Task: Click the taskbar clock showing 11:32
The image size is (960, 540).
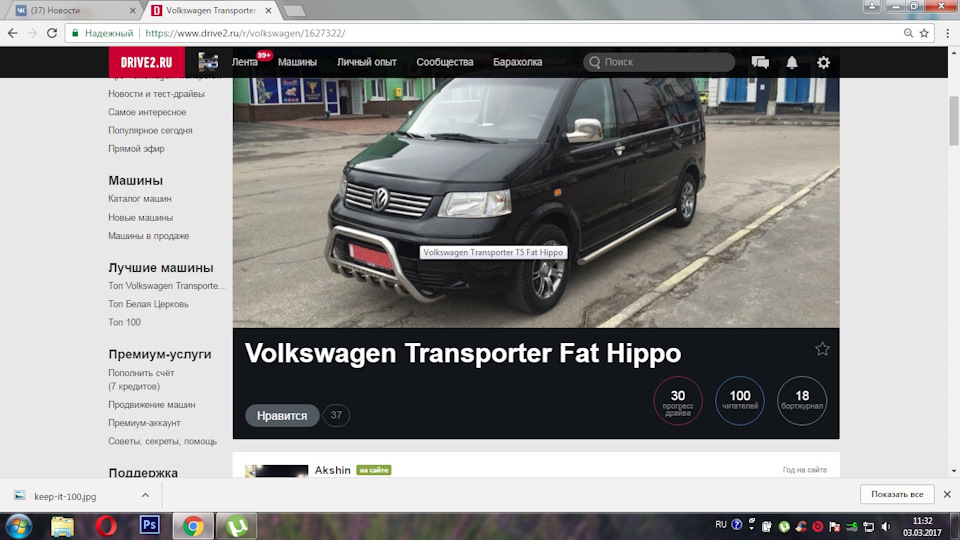Action: 922,527
